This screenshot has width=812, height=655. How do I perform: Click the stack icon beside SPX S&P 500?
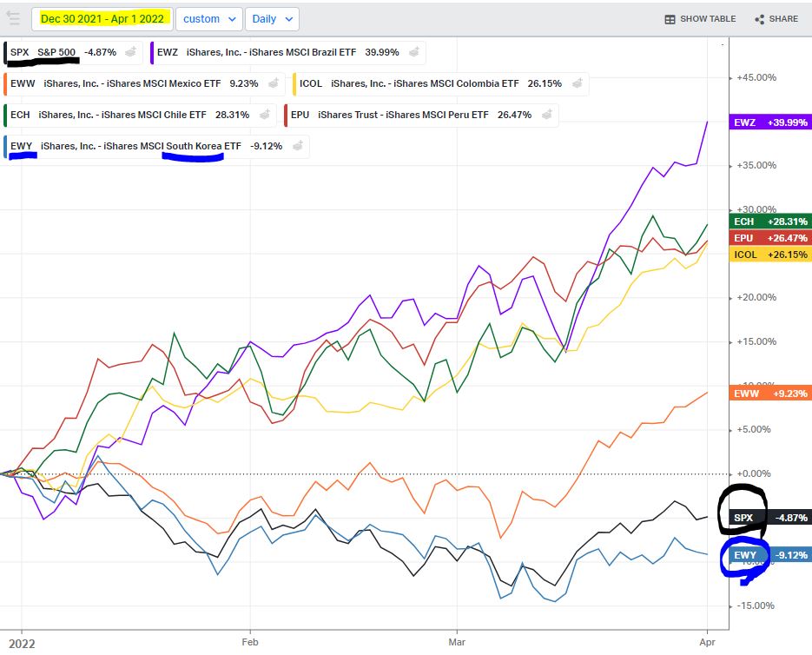tap(129, 52)
